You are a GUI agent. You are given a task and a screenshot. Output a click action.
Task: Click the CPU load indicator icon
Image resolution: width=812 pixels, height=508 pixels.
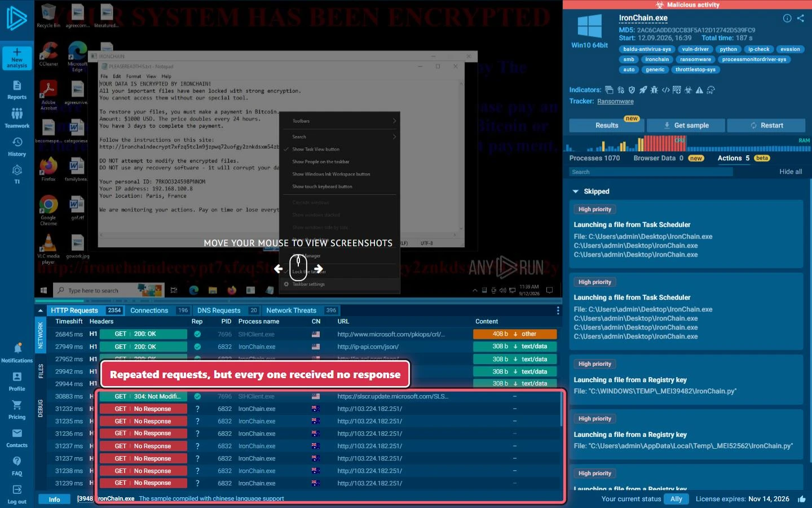[710, 90]
